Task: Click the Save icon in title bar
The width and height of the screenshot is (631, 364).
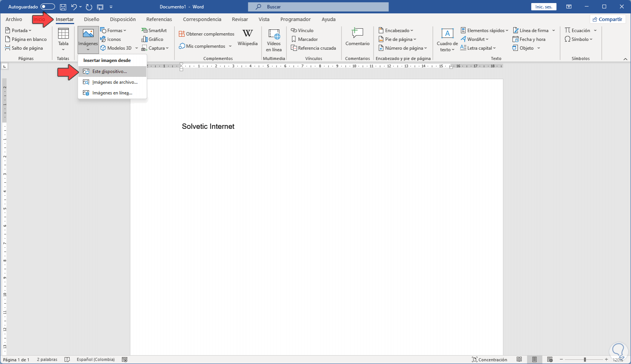Action: point(63,7)
